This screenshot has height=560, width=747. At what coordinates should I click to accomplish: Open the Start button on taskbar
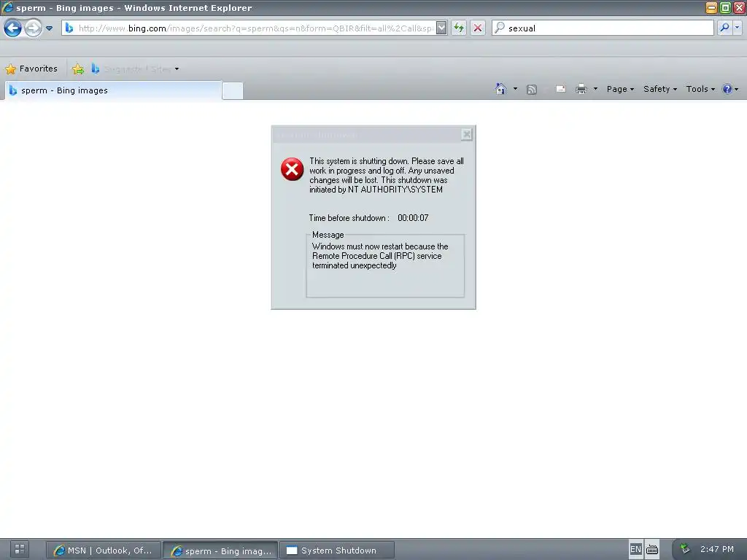pos(20,550)
